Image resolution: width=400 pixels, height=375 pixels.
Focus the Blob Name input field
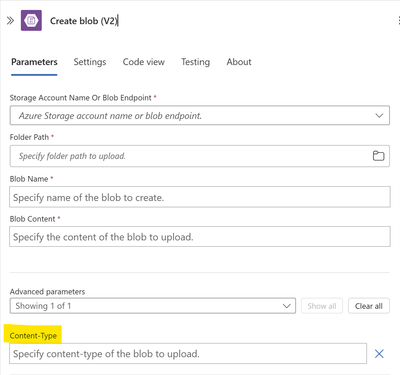(200, 197)
